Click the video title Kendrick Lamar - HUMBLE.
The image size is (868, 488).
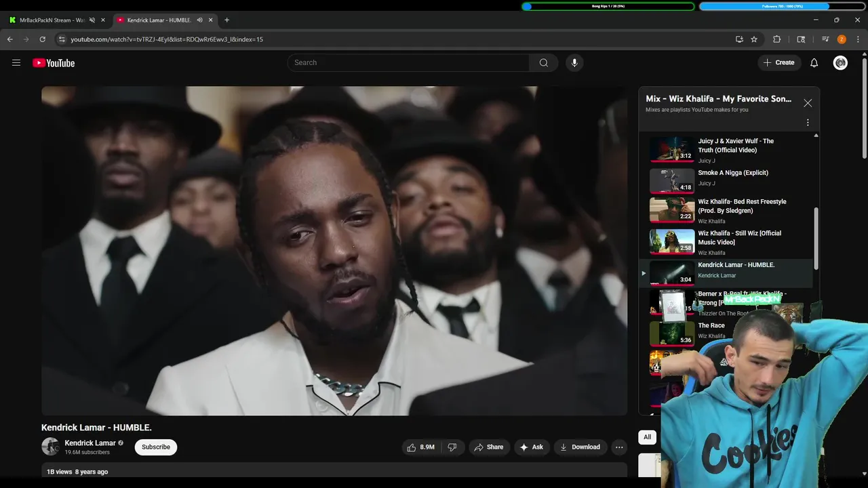tap(96, 428)
